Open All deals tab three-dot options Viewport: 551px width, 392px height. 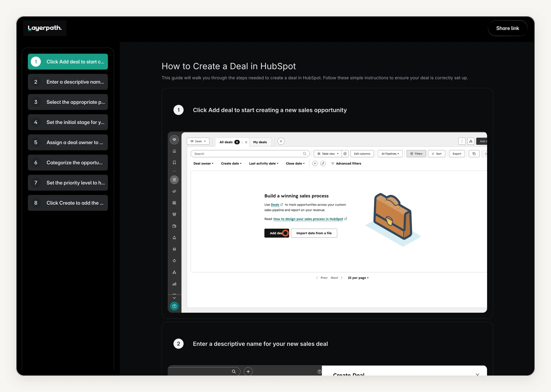pyautogui.click(x=242, y=142)
